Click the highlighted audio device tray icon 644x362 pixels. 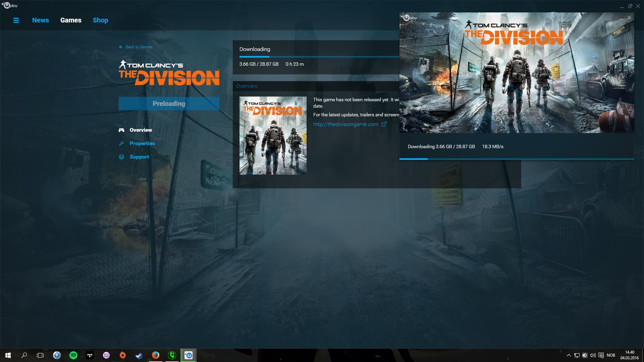[585, 355]
